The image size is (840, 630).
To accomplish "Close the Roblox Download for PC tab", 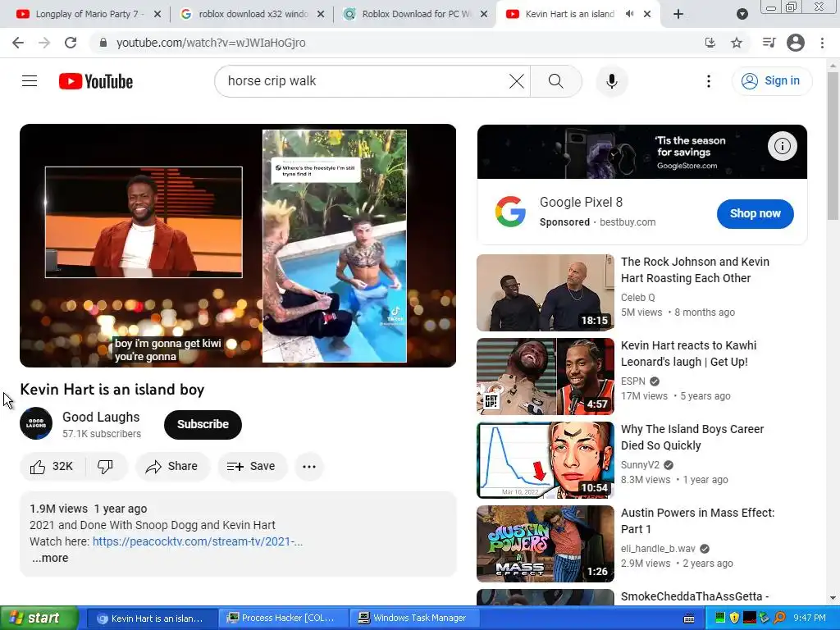I will (484, 15).
